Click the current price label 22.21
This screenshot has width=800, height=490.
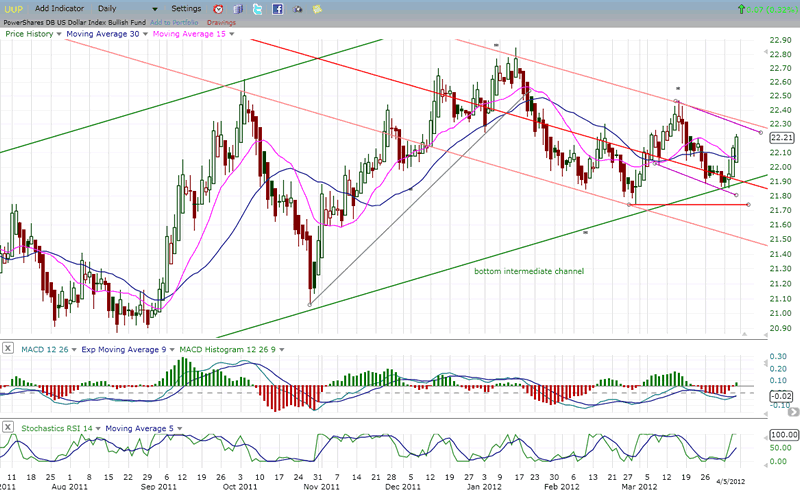(782, 137)
